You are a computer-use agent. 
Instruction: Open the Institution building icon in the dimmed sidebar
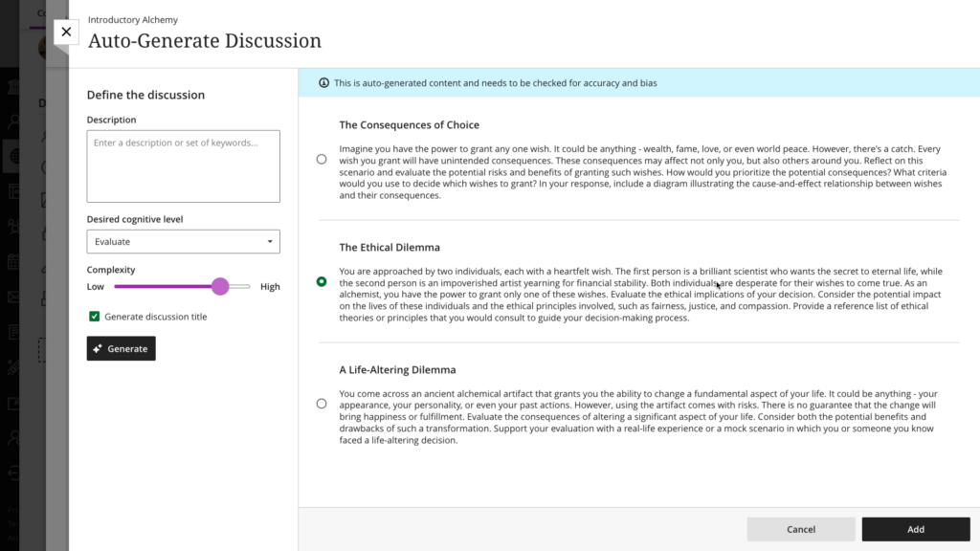coord(13,86)
